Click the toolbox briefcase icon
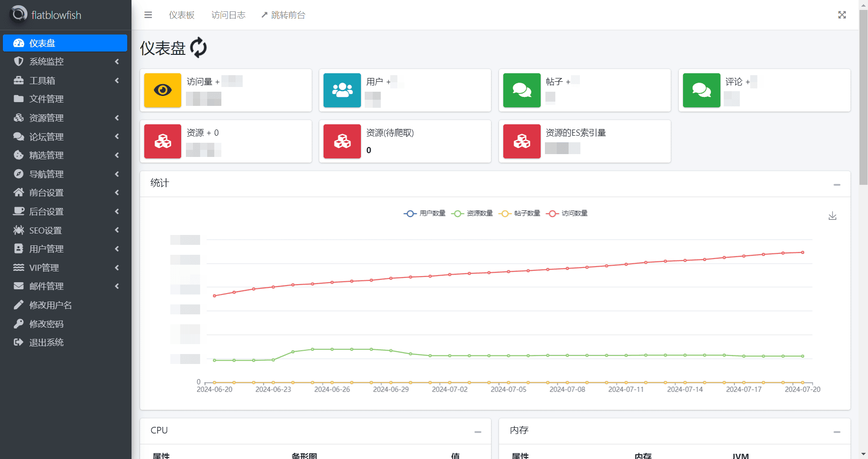Viewport: 868px width, 459px height. (19, 80)
